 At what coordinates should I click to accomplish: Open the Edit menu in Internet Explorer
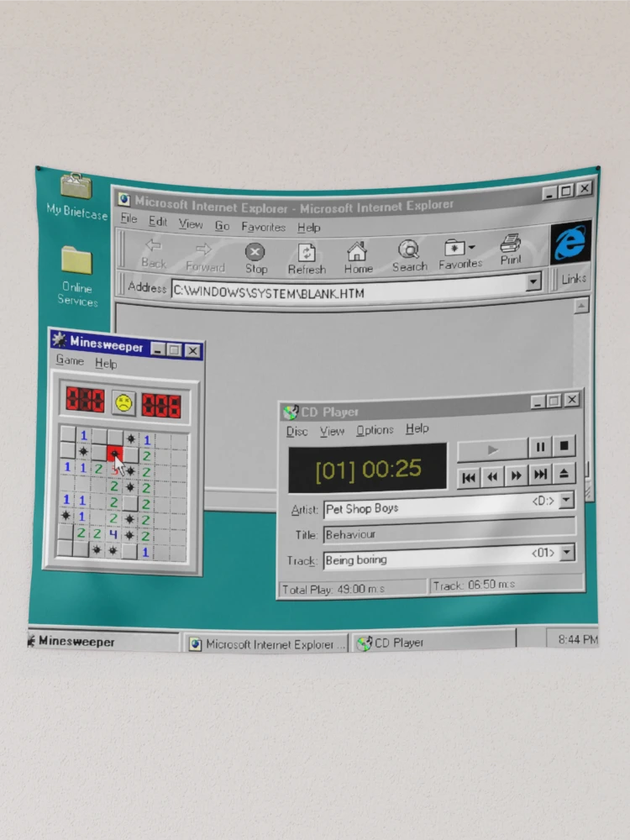coord(158,221)
